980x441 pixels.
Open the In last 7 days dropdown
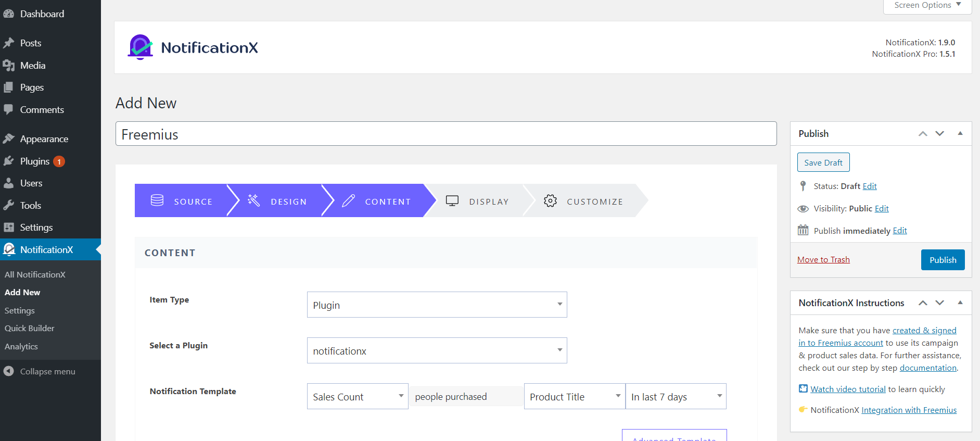[676, 396]
